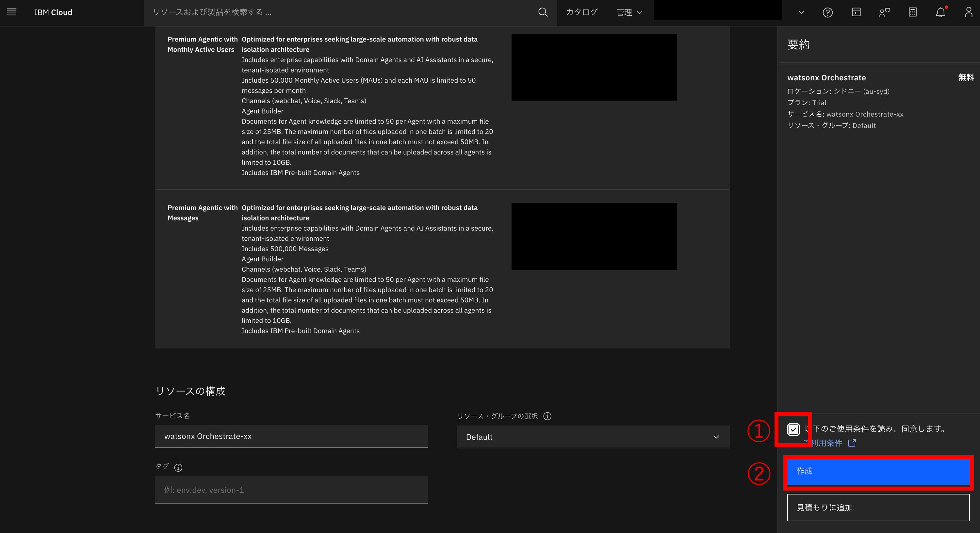This screenshot has width=980, height=533.
Task: Open the cost estimator calculator icon
Action: [913, 12]
